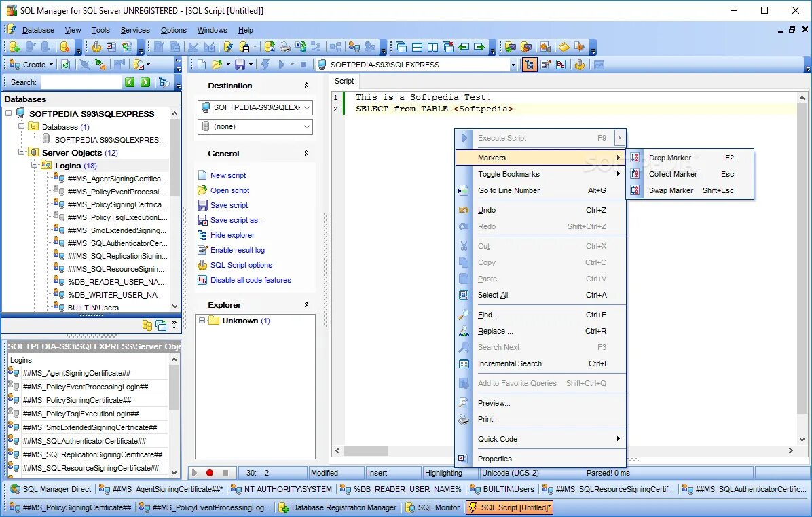Click the play macro triangle in status bar
Screen dimensions: 812x517
tap(194, 473)
